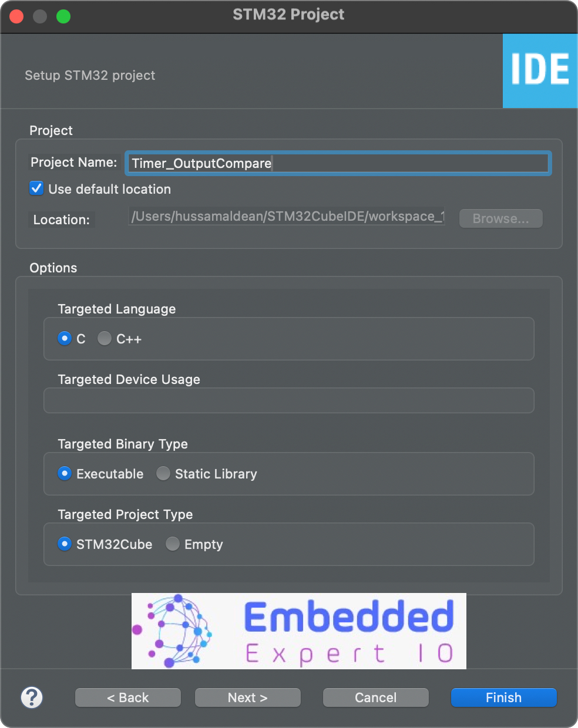The width and height of the screenshot is (578, 728).
Task: Uncheck Use default location
Action: (x=36, y=188)
